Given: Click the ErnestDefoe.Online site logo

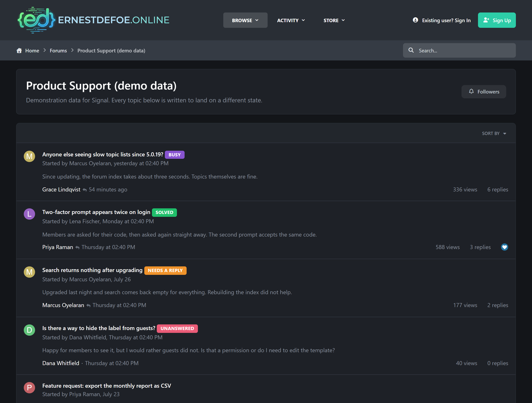Looking at the screenshot, I should (x=93, y=20).
